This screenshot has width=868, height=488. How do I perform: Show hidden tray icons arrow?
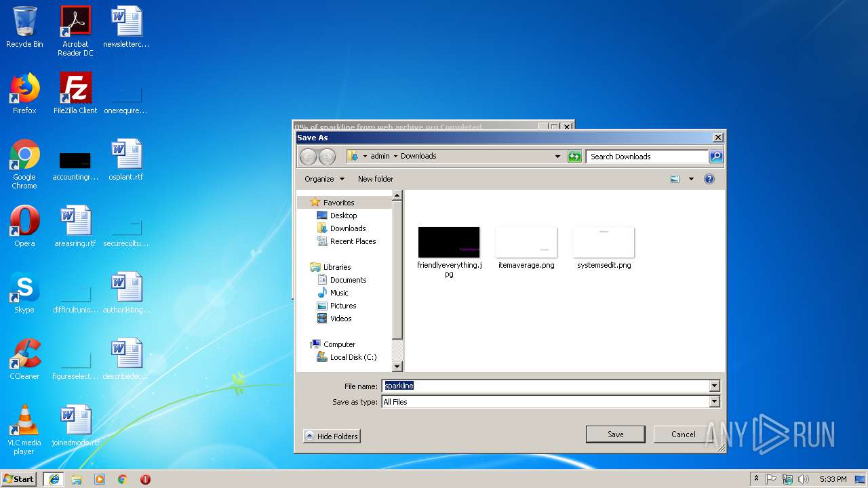(x=756, y=479)
